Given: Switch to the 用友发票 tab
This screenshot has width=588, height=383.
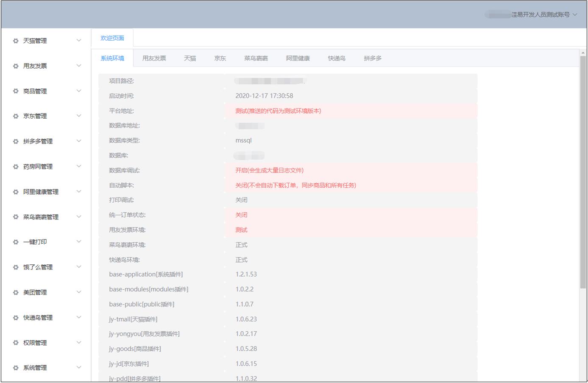Looking at the screenshot, I should click(x=154, y=58).
